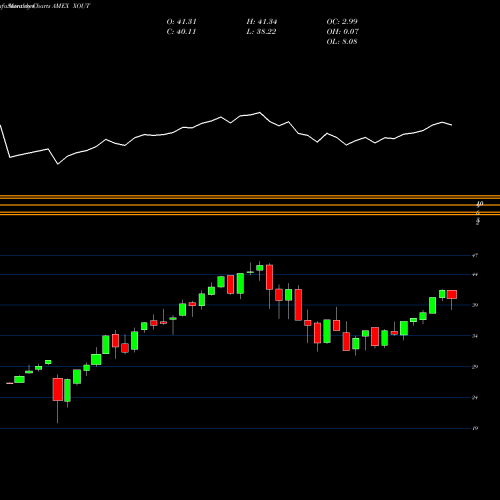500x500 pixels.
Task: Click the price axis label '44'
Action: point(475,274)
